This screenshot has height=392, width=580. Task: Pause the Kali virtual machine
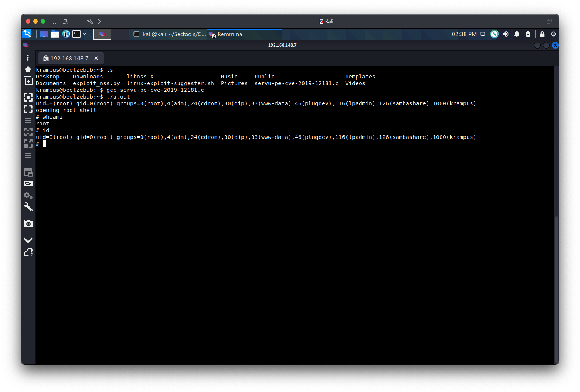(55, 21)
